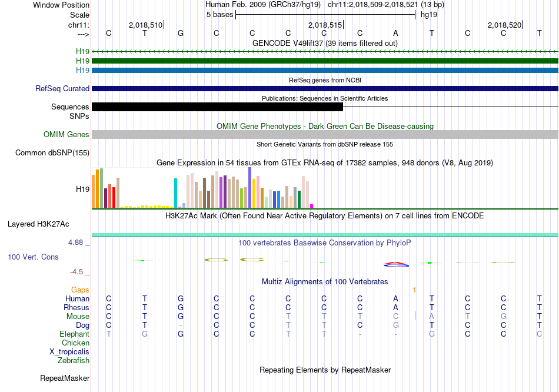Open Repeating Elements by RepeatMasker title
The height and width of the screenshot is (392, 559).
pos(325,370)
